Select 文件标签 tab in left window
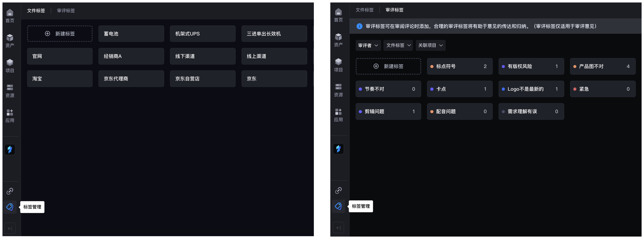 36,11
